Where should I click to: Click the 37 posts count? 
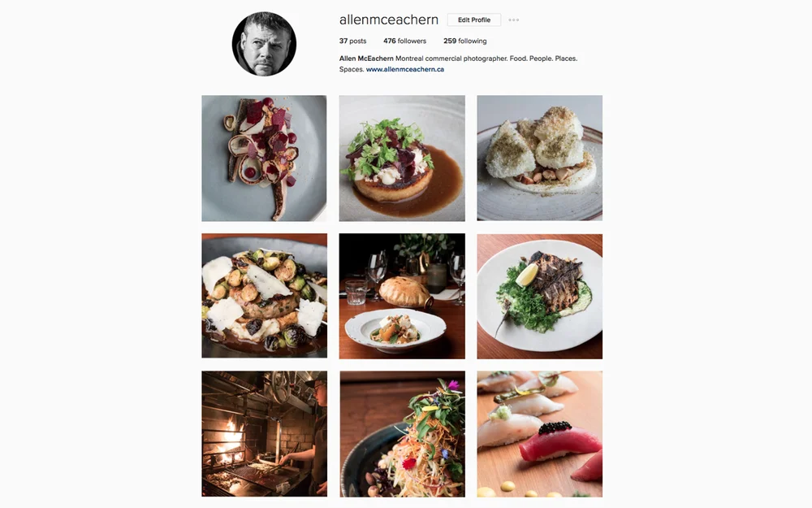(x=352, y=41)
